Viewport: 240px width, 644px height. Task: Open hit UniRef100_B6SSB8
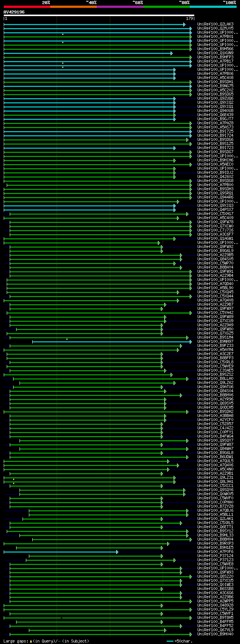[215, 589]
